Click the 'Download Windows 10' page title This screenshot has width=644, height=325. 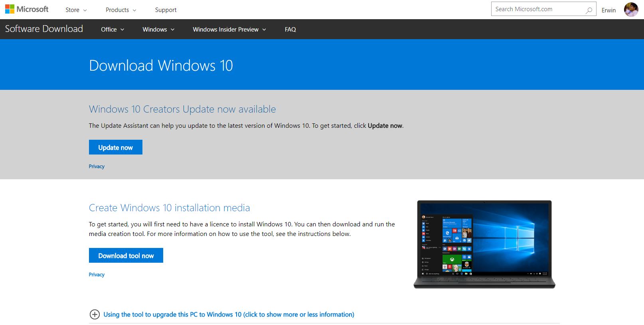[x=161, y=65]
